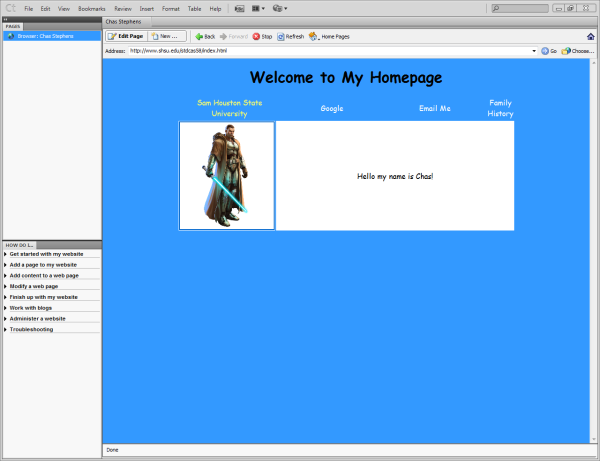Click the Edit Page button
This screenshot has height=461, width=600.
(x=126, y=36)
